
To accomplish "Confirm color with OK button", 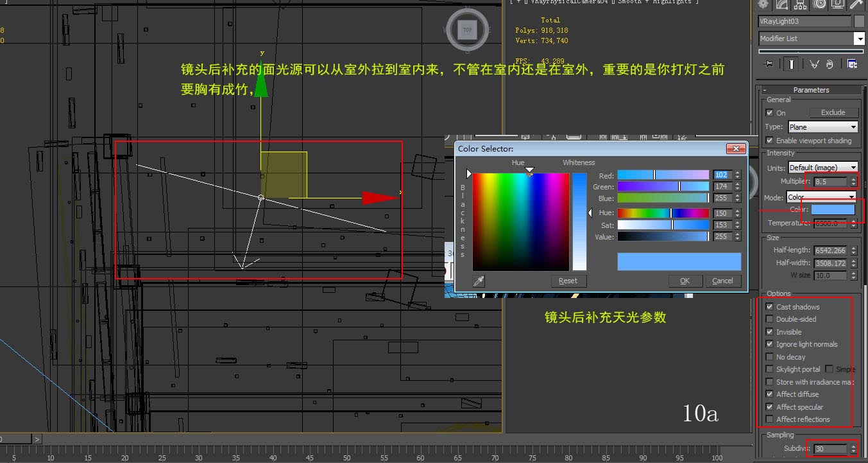I will click(685, 281).
